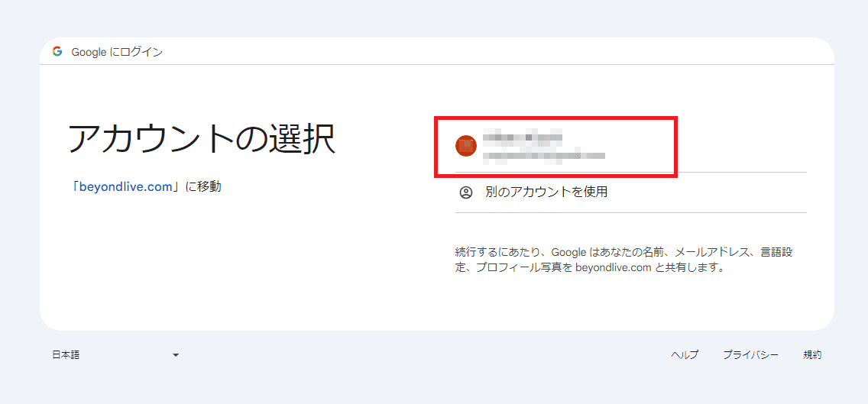Choose 別のアカウントを使用 option
This screenshot has height=404, width=868.
pos(630,192)
